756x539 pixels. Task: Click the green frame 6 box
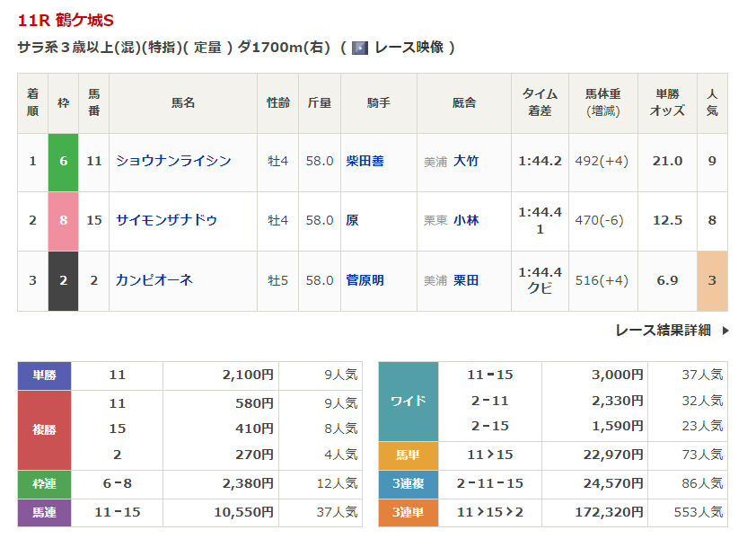[63, 162]
